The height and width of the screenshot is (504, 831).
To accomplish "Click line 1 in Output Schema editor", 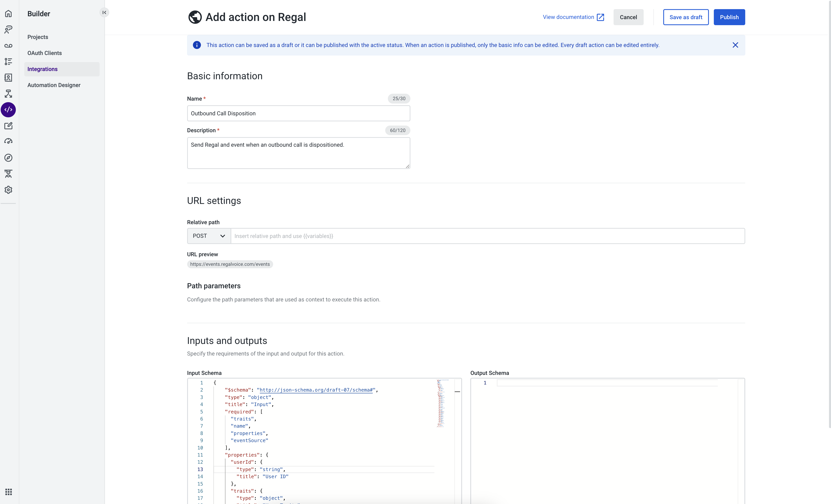I will (x=607, y=383).
